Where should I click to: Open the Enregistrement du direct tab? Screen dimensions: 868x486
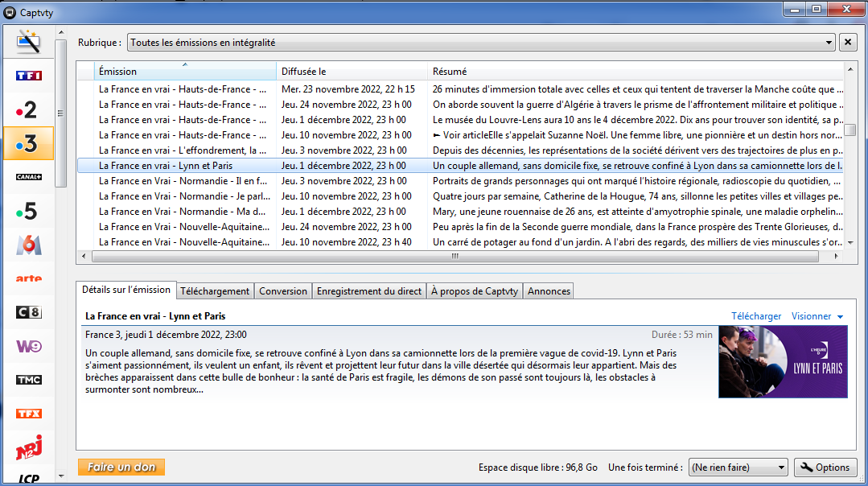[x=369, y=291]
